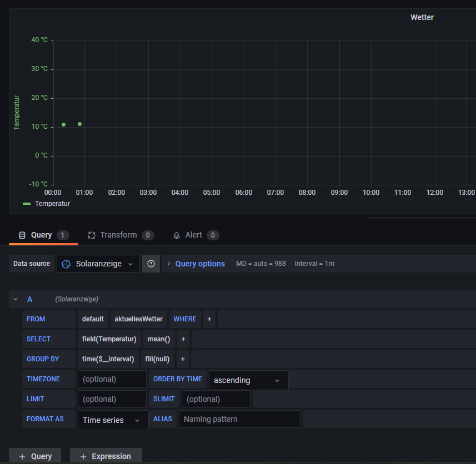476x464 pixels.
Task: Click the add Query button
Action: click(35, 456)
